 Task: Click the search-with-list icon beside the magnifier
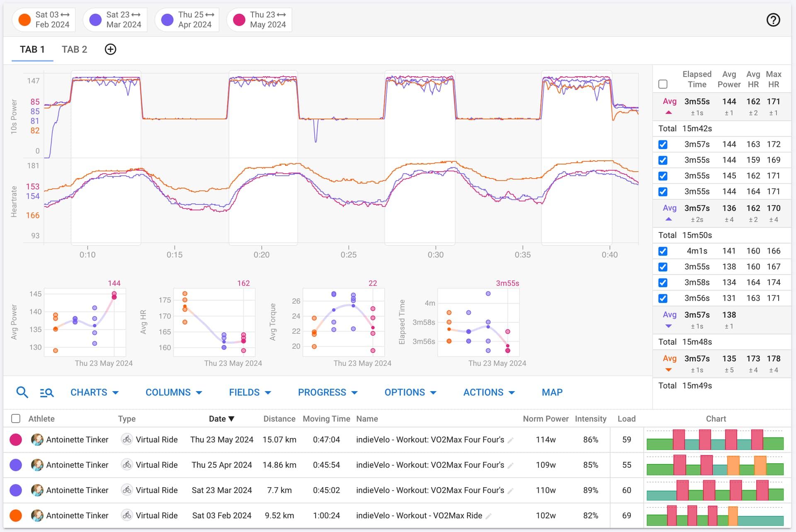46,392
